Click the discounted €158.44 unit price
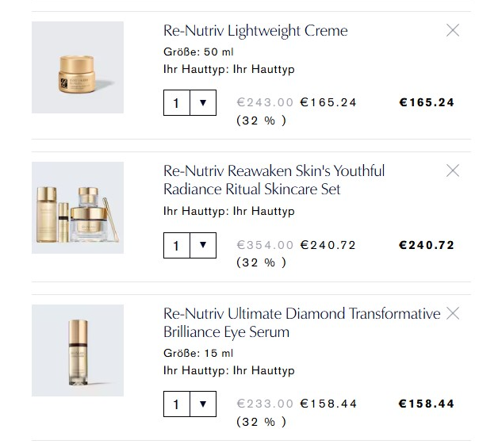This screenshot has height=448, width=479. point(328,404)
